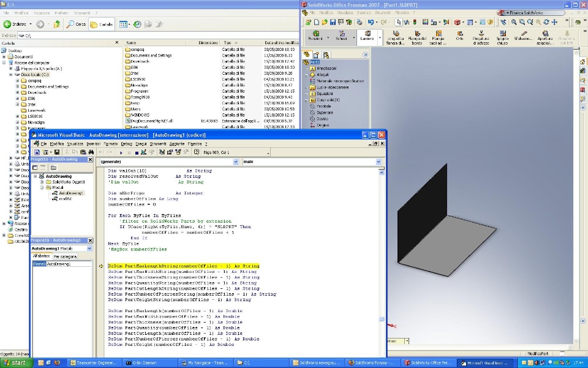588x368 pixels.
Task: Open the Inserisci menu in Visual Basic
Action: 93,144
